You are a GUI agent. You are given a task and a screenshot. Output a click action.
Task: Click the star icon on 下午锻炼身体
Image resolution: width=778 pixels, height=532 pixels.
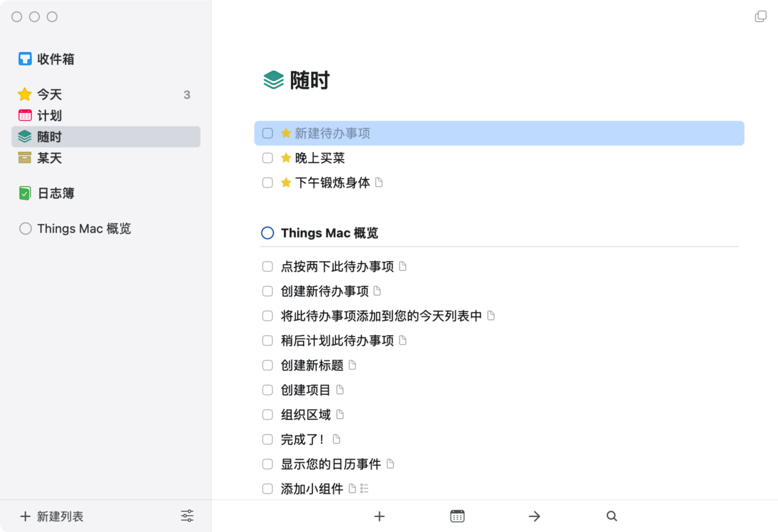[286, 183]
